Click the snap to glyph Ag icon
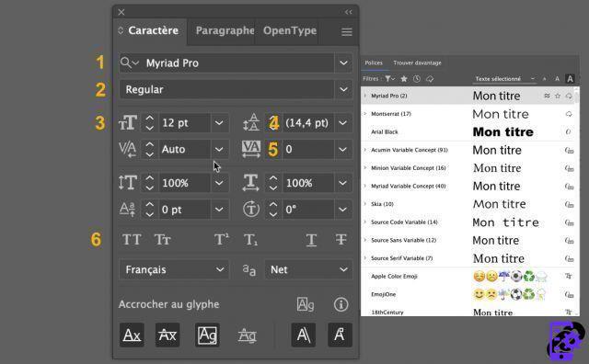The image size is (589, 364). pyautogui.click(x=306, y=304)
